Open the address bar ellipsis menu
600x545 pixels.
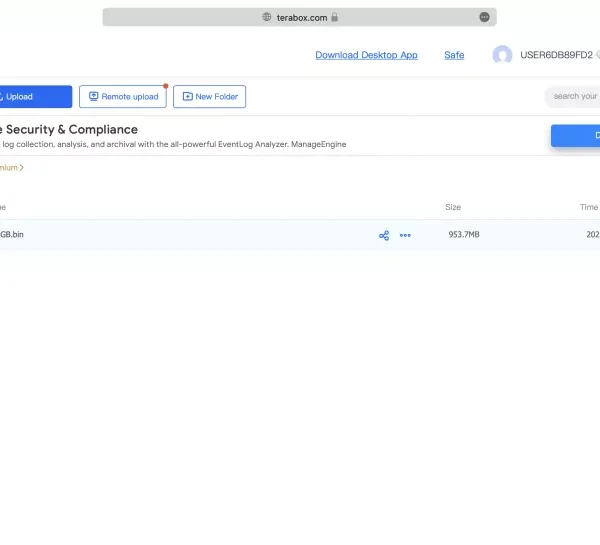click(x=484, y=17)
